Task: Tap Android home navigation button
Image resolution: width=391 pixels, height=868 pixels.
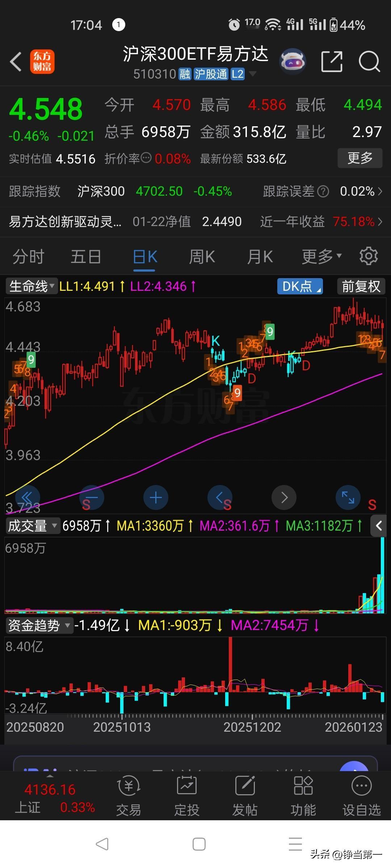Action: 199,844
